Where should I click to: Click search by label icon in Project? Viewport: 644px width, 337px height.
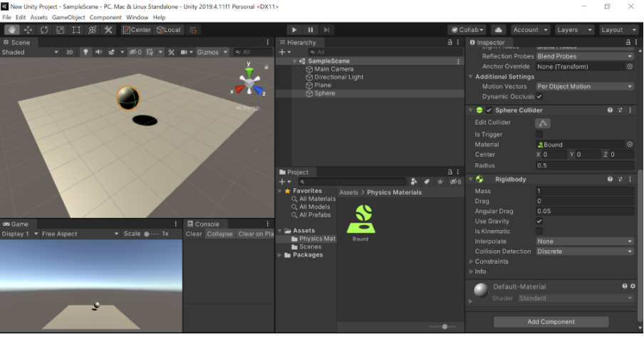[427, 182]
